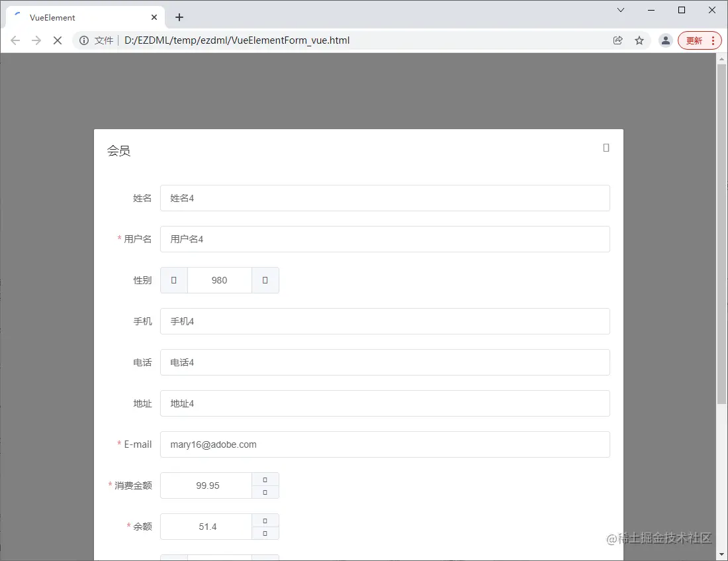View site information icon in address bar
Viewport: 728px width, 561px height.
pos(84,40)
